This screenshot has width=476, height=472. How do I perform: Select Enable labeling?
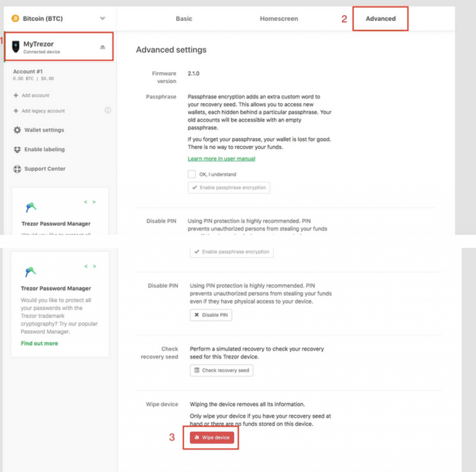pos(45,149)
